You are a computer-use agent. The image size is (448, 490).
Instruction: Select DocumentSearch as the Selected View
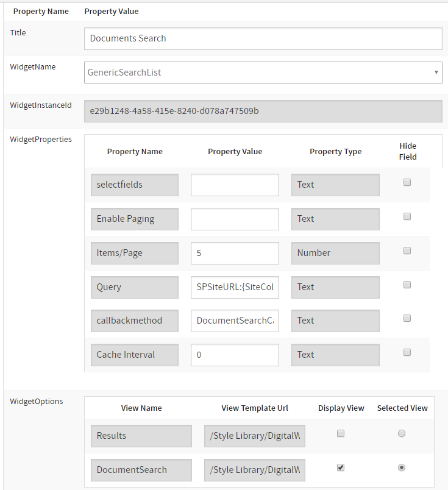(x=401, y=467)
